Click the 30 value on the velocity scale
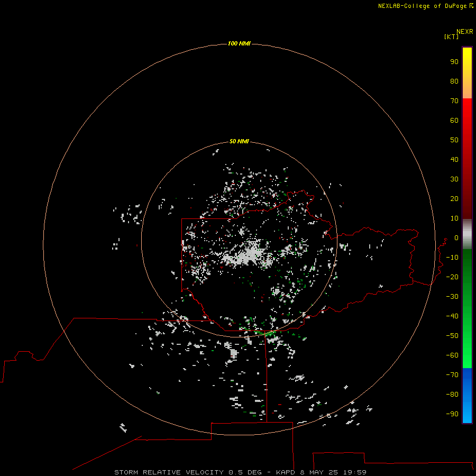The image size is (476, 476). 454,179
